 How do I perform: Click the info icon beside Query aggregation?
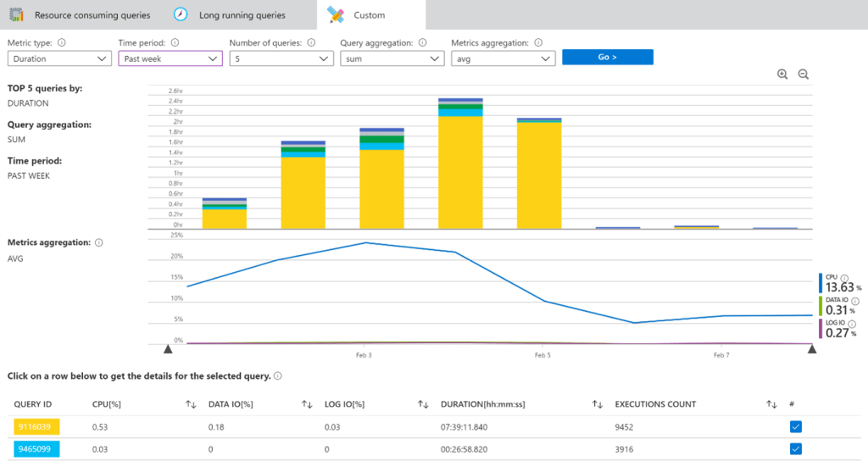[x=422, y=42]
